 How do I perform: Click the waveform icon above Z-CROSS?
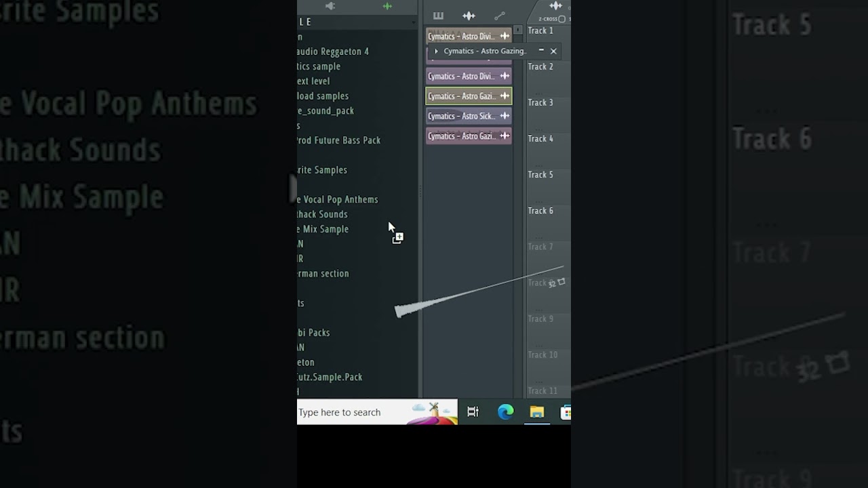[556, 6]
